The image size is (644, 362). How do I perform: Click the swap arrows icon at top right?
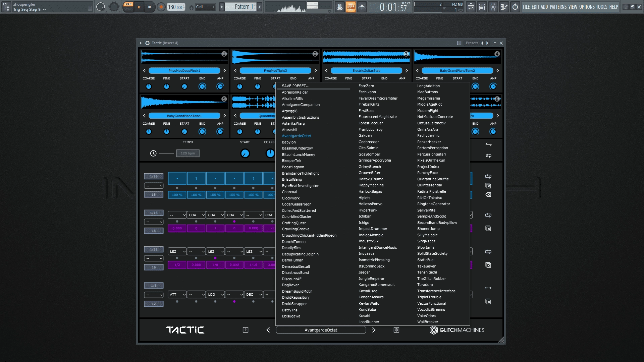488,144
